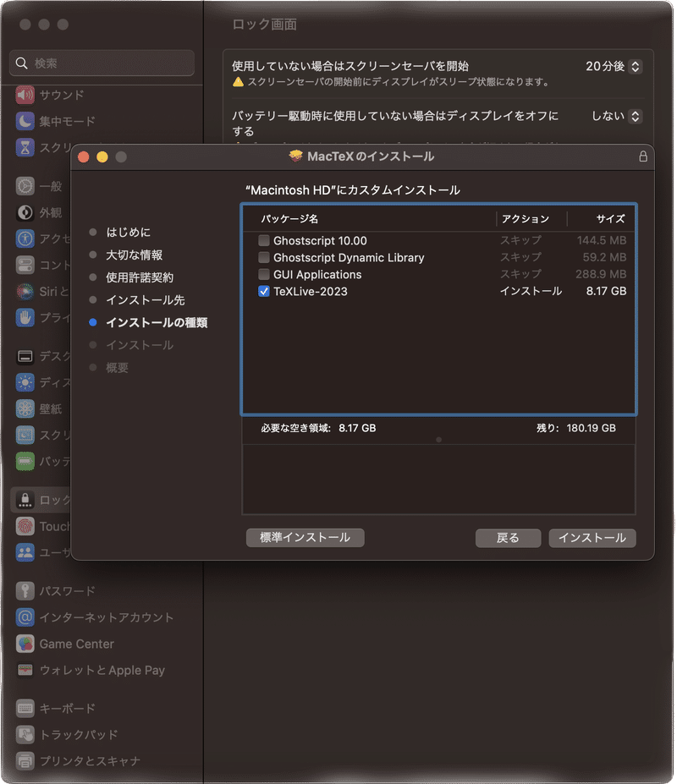This screenshot has height=784, width=677.
Task: Click the インストール button to start install
Action: pyautogui.click(x=592, y=538)
